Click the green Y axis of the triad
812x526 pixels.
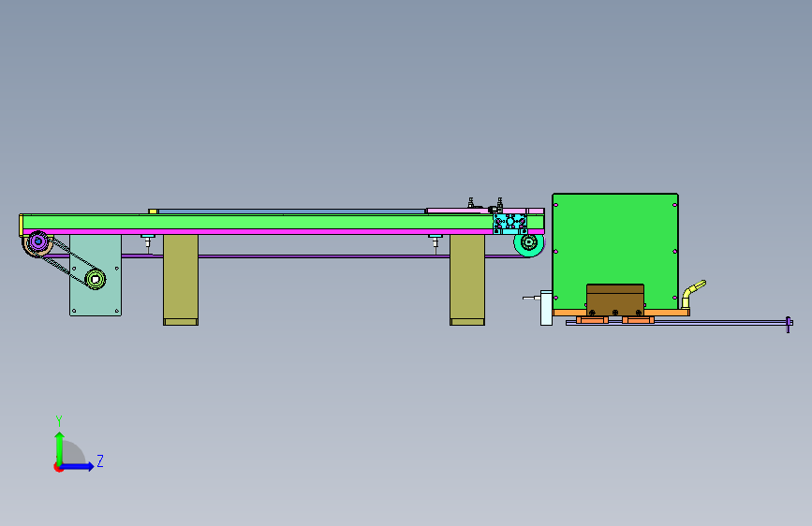pyautogui.click(x=59, y=447)
